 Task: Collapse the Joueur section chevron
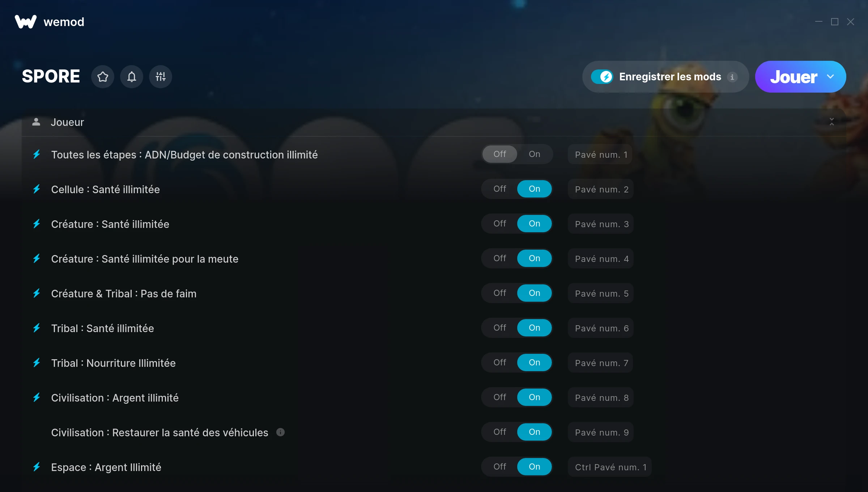[x=831, y=122]
